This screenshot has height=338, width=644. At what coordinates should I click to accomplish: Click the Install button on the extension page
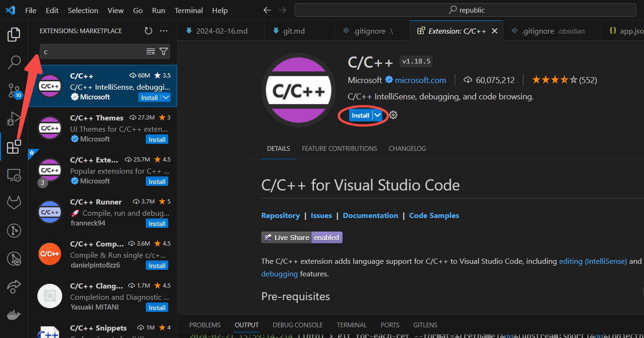click(360, 115)
